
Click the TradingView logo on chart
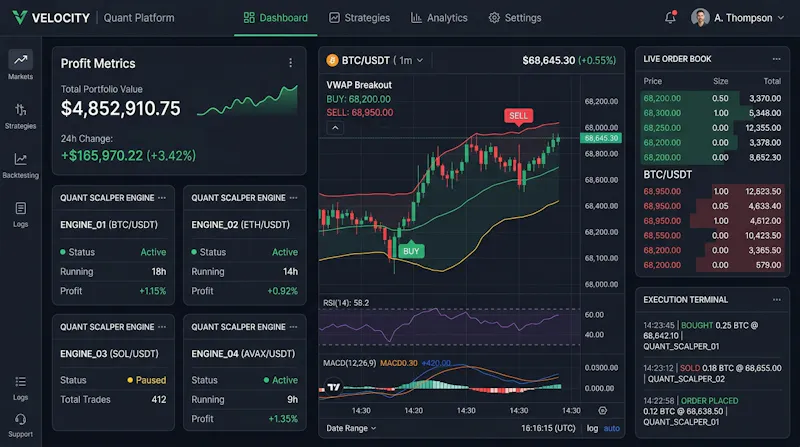334,387
